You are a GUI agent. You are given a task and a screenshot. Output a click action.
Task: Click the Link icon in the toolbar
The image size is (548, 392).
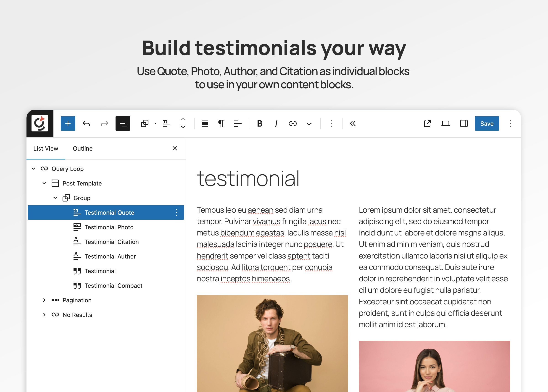pos(292,123)
